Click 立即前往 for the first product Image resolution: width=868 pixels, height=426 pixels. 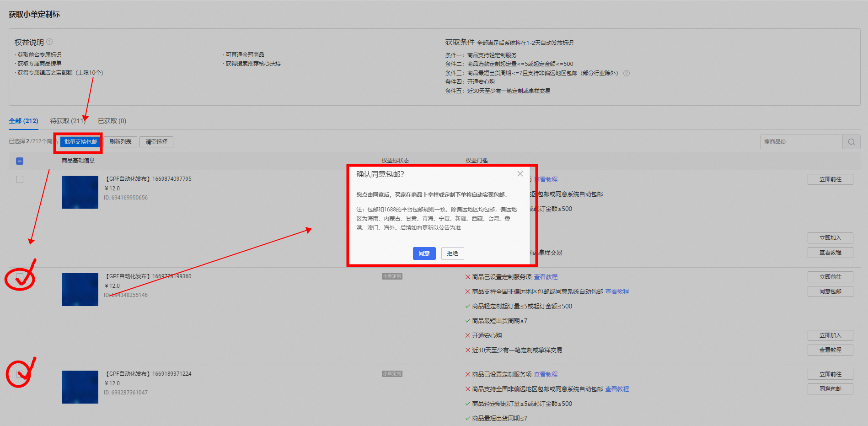pos(830,179)
